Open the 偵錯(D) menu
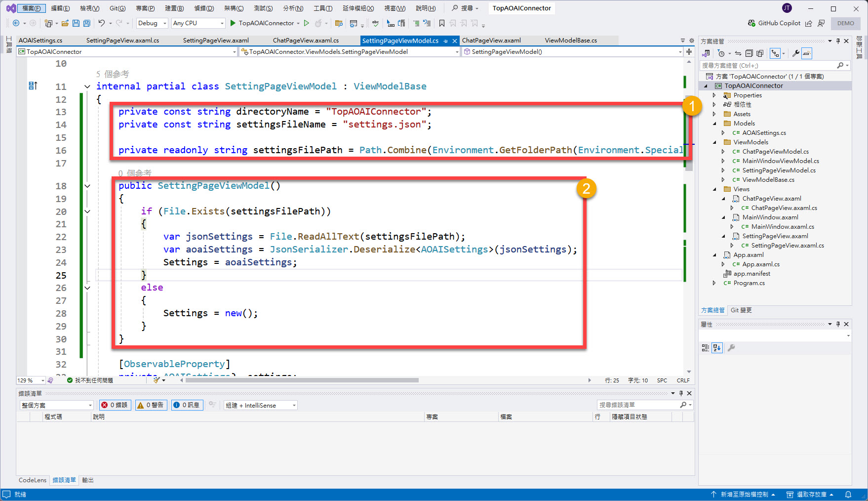 pyautogui.click(x=204, y=8)
